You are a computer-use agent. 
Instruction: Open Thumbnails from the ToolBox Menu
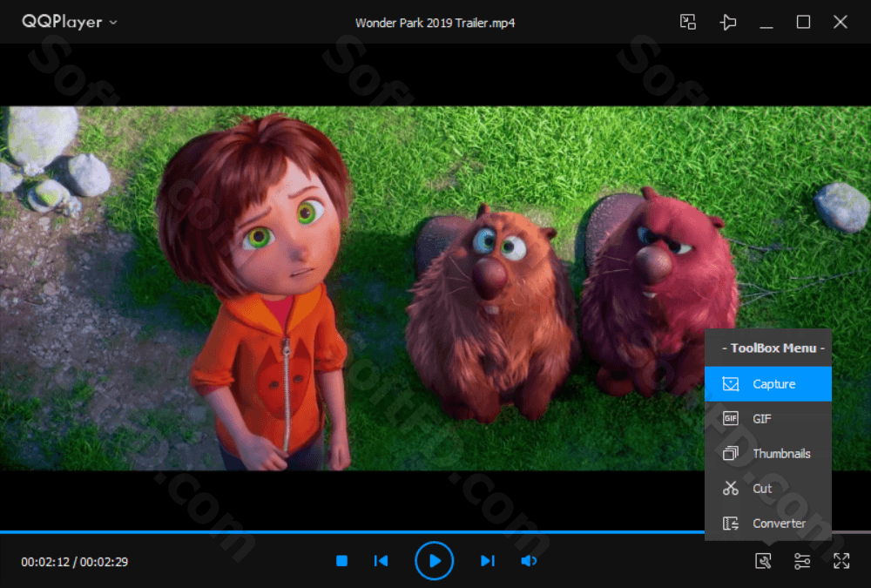click(767, 454)
